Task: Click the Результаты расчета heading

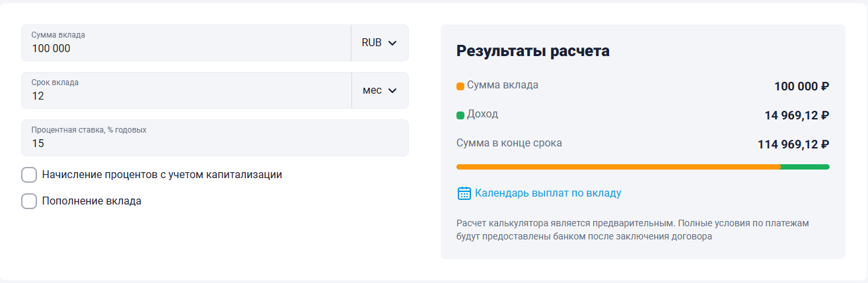Action: pyautogui.click(x=532, y=51)
